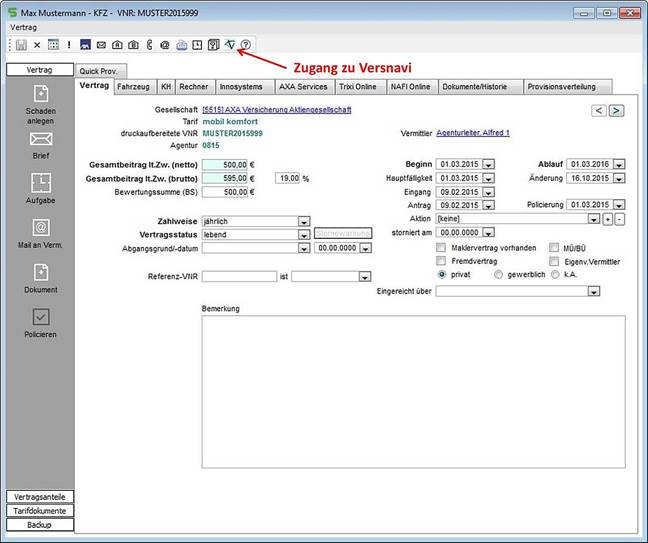The image size is (648, 543).
Task: Create a new Aufgabe from the sidebar
Action: coord(41,182)
